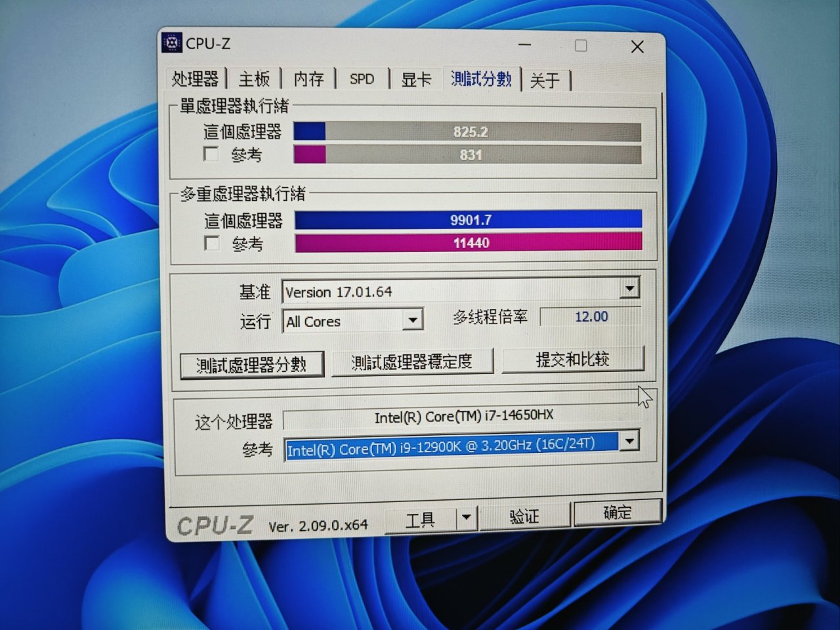840x630 pixels.
Task: Click multi-thread score bar showing 9901.7
Action: [469, 220]
